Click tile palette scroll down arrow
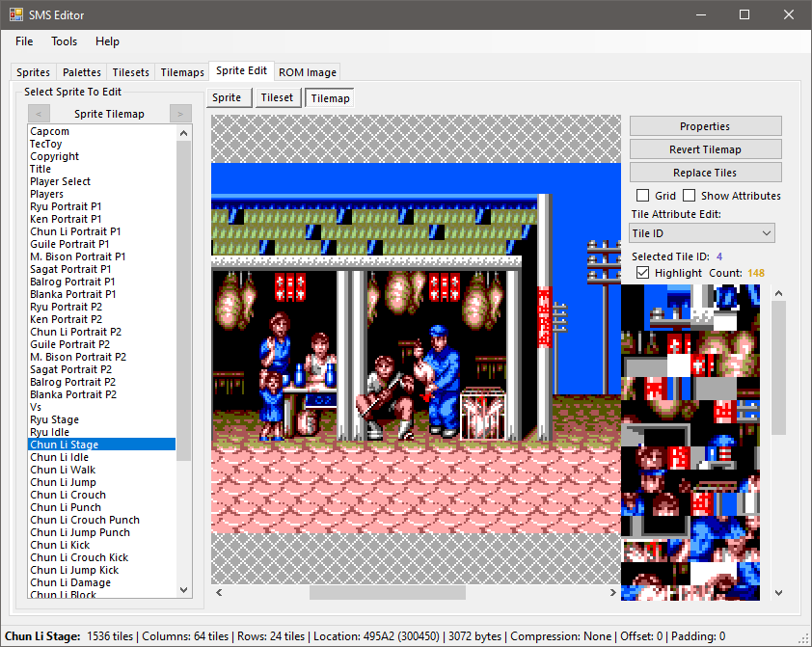The height and width of the screenshot is (647, 812). pyautogui.click(x=778, y=593)
